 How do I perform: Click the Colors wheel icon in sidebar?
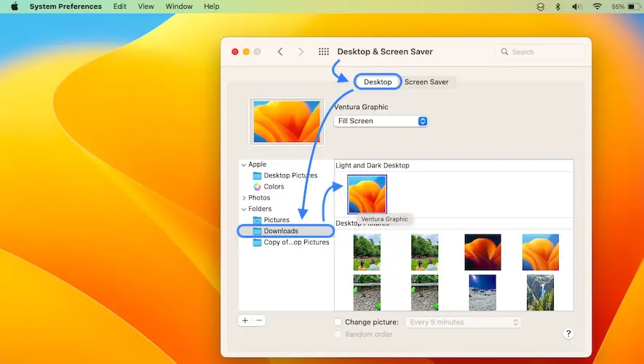[257, 187]
